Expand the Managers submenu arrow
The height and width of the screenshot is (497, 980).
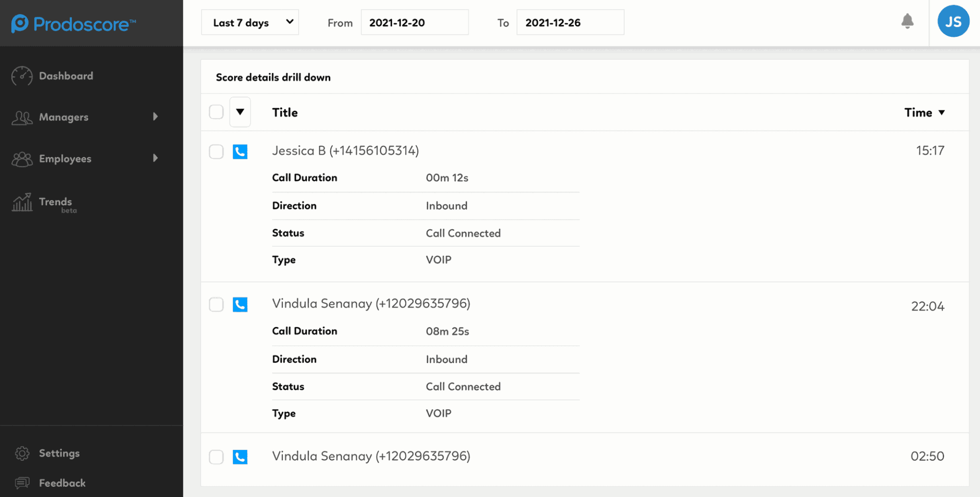click(x=155, y=117)
